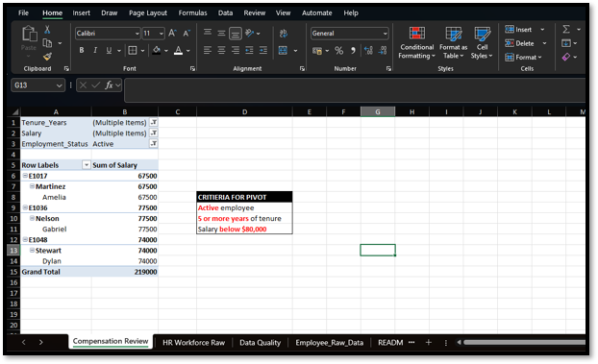Click the AutoSum sigma icon
The image size is (598, 364).
(566, 29)
